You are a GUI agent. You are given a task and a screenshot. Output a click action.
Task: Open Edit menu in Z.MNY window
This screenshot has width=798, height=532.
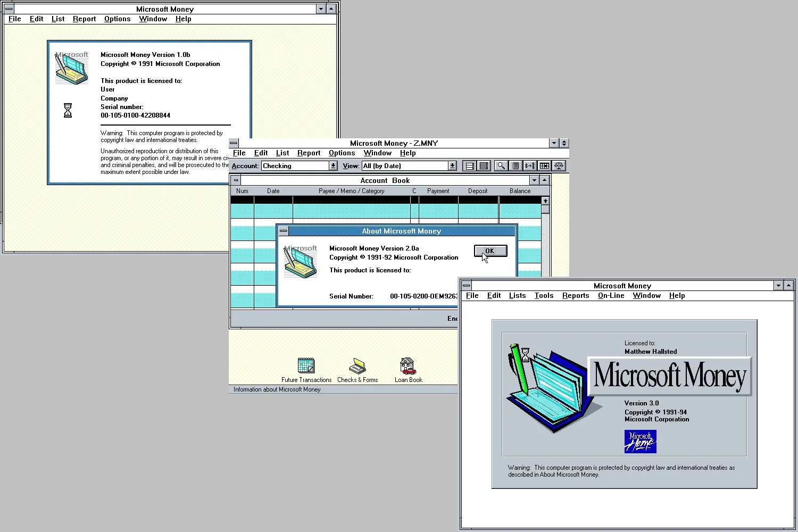261,153
